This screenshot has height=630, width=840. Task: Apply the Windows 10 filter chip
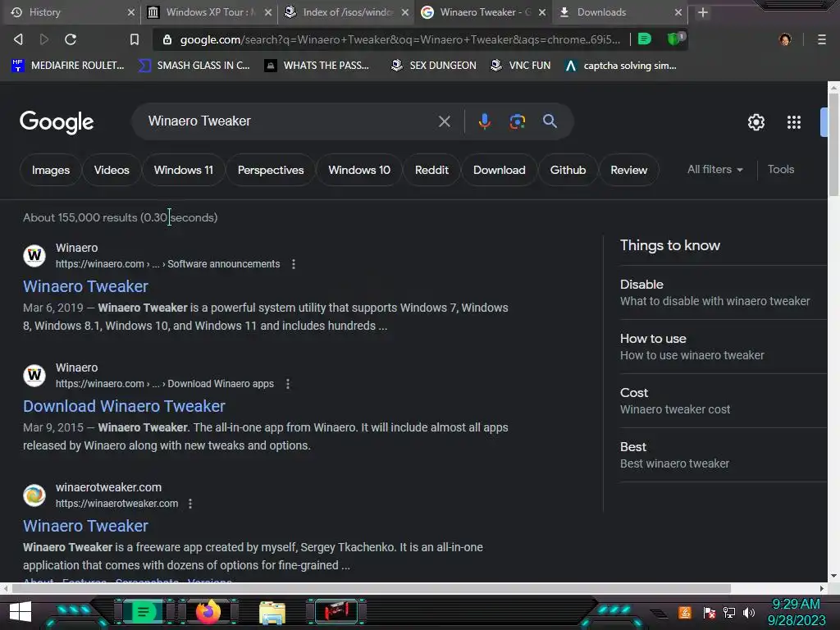[x=359, y=170]
